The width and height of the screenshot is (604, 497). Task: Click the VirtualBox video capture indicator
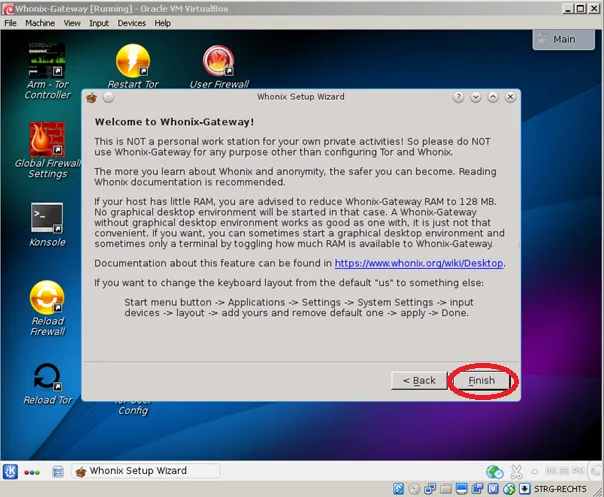477,489
